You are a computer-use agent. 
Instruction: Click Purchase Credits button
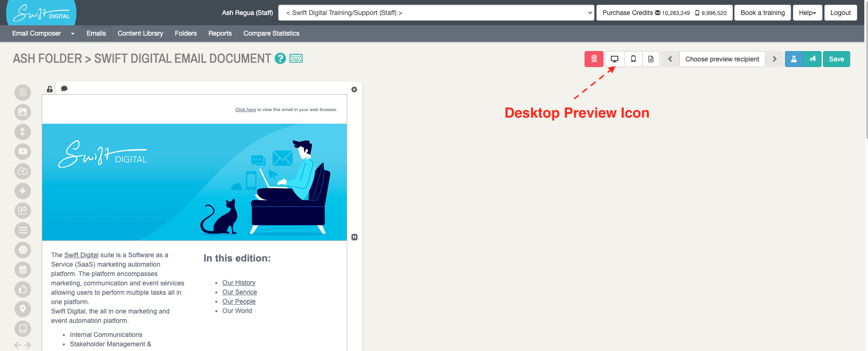click(664, 13)
